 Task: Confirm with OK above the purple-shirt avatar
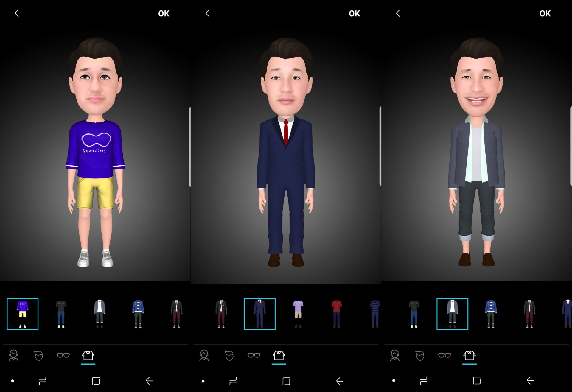[x=164, y=13]
